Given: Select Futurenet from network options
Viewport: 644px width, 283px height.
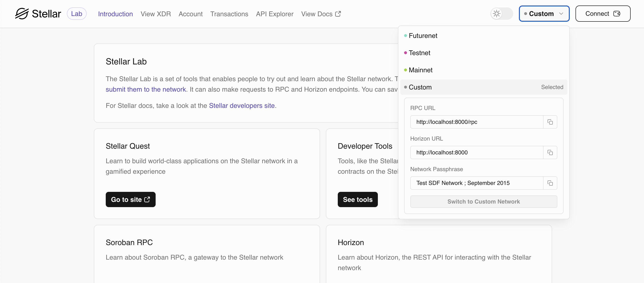Looking at the screenshot, I should [x=423, y=35].
